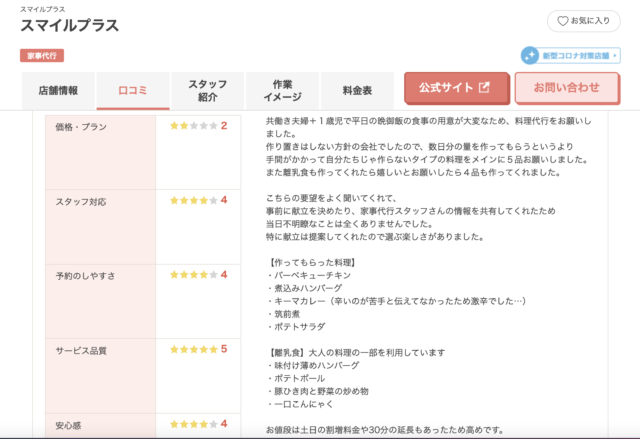
Task: Click the サービス品質 rating label cell
Action: point(100,376)
